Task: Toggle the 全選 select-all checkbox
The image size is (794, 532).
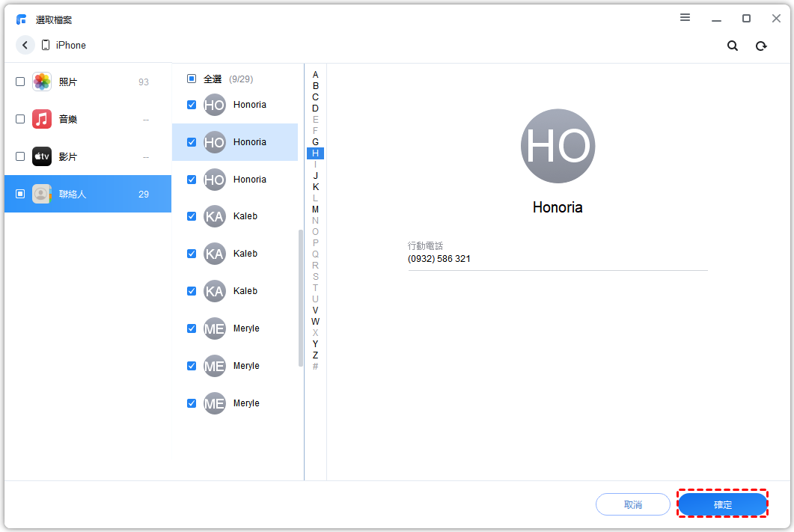Action: (x=192, y=79)
